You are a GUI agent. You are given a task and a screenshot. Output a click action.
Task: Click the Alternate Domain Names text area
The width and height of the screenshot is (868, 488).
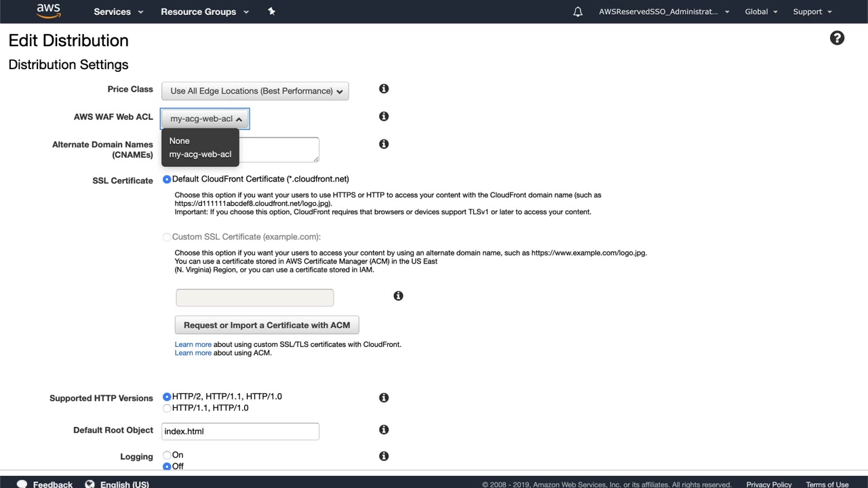click(279, 150)
